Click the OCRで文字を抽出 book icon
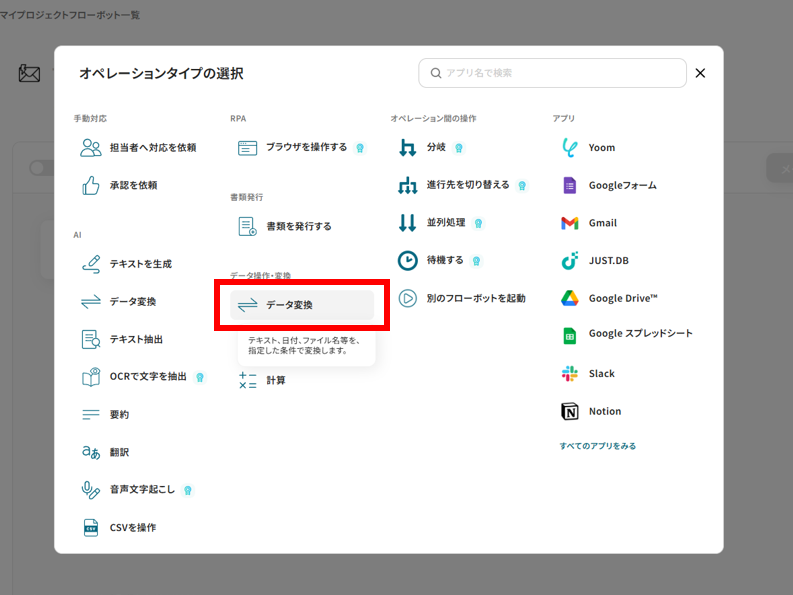793x595 pixels. (x=91, y=377)
